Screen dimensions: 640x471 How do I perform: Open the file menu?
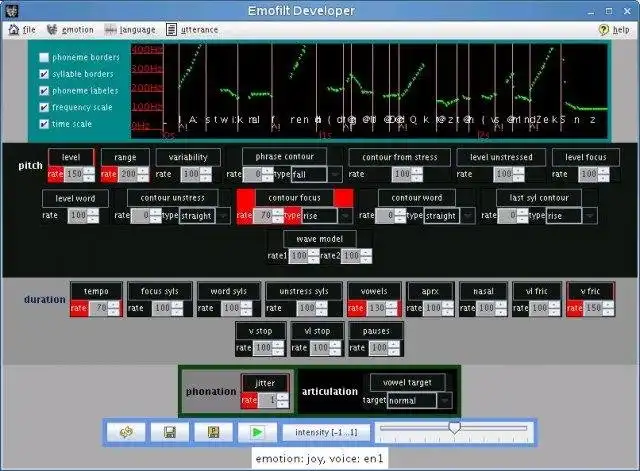pyautogui.click(x=22, y=30)
